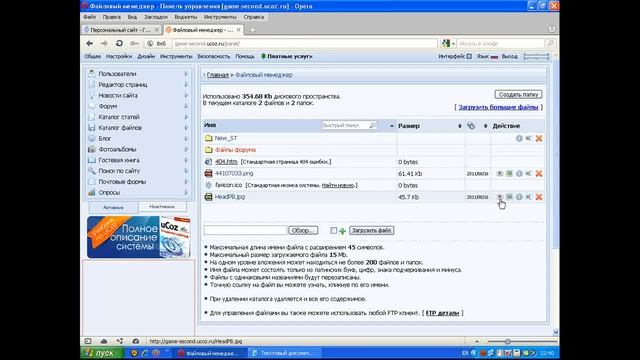
Task: Click the browser Back arrow
Action: point(90,43)
